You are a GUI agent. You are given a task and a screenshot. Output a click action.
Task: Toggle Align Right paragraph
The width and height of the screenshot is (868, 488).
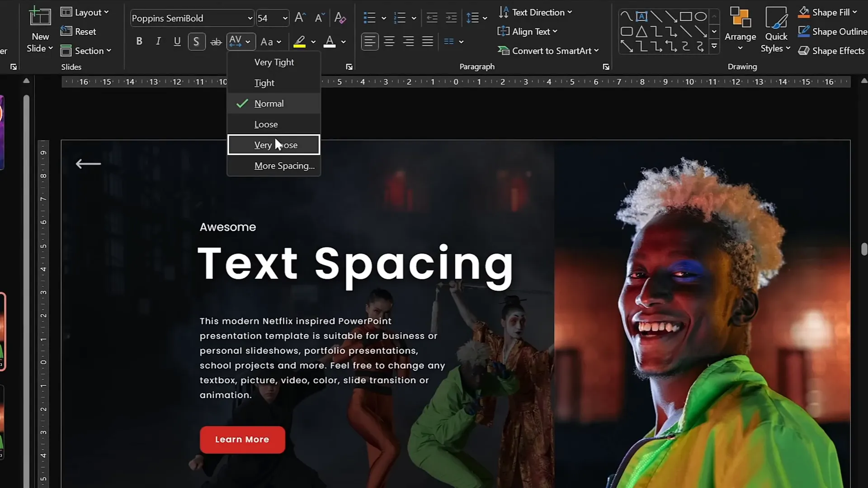coord(408,42)
